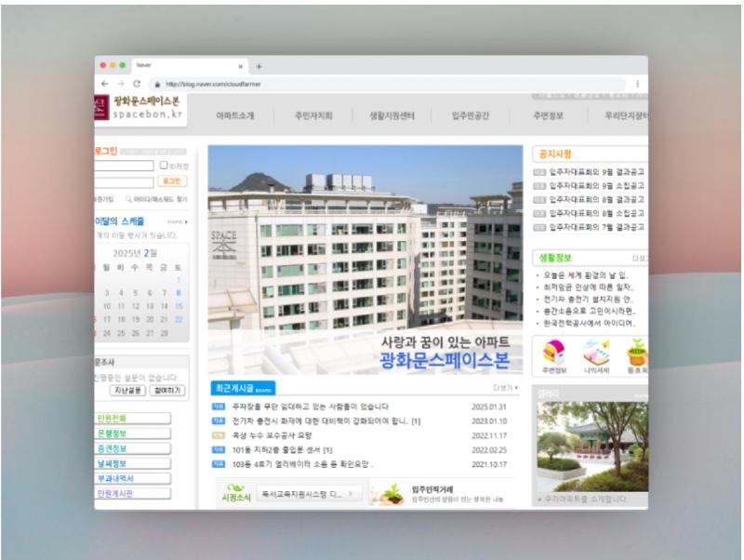Open 전기차 충전기 설치지원 article
Viewport: 744px width, 560px height.
[589, 300]
